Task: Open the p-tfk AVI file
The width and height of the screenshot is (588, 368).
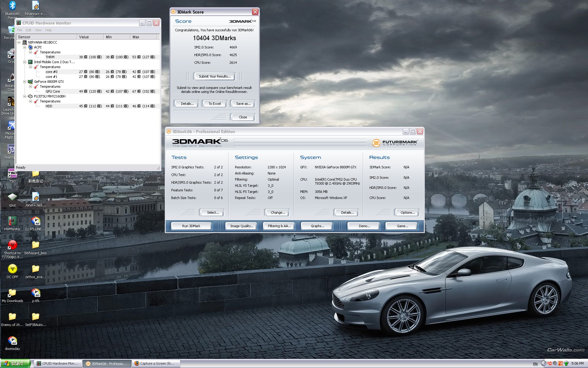Action: pos(36,295)
